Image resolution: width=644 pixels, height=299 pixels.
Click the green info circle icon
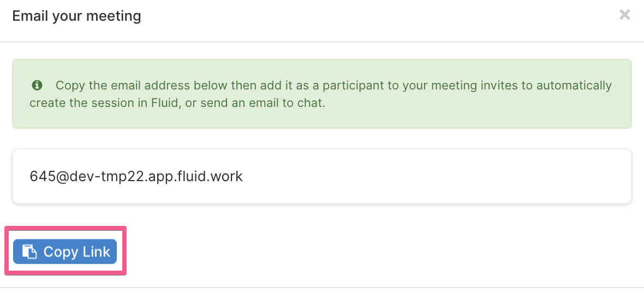[x=37, y=86]
